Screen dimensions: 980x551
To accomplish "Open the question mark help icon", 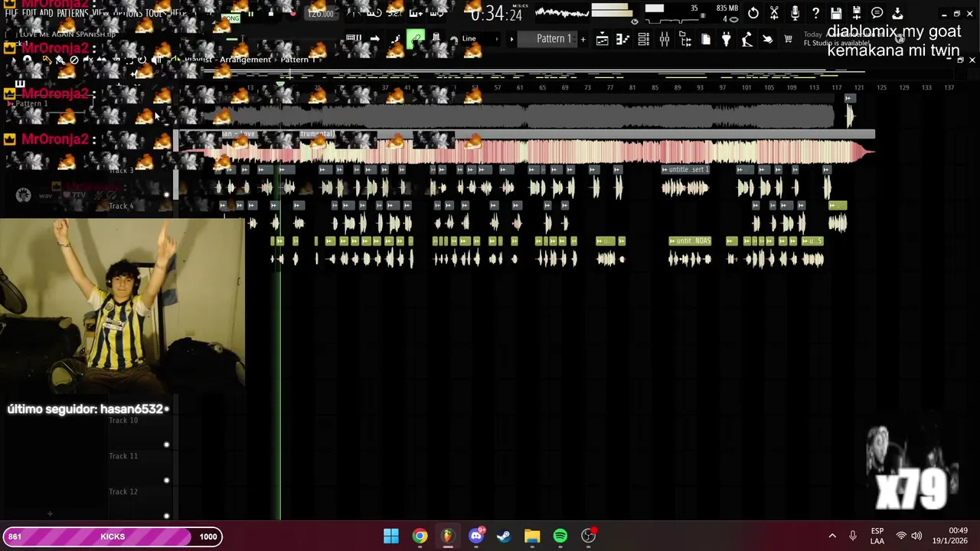I will pyautogui.click(x=815, y=13).
